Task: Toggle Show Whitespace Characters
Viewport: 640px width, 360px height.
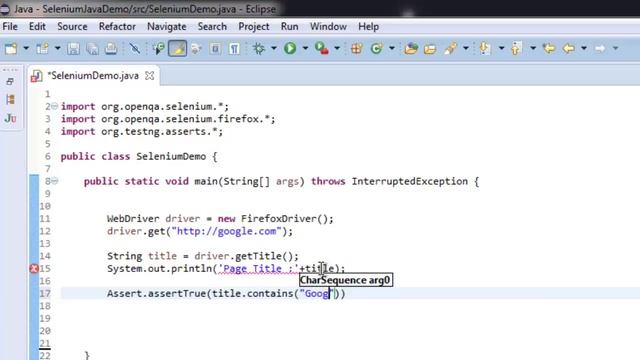Action: pyautogui.click(x=234, y=49)
